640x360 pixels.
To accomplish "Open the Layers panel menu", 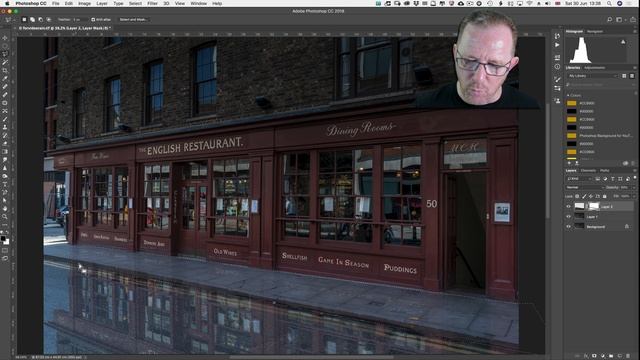I will (635, 171).
